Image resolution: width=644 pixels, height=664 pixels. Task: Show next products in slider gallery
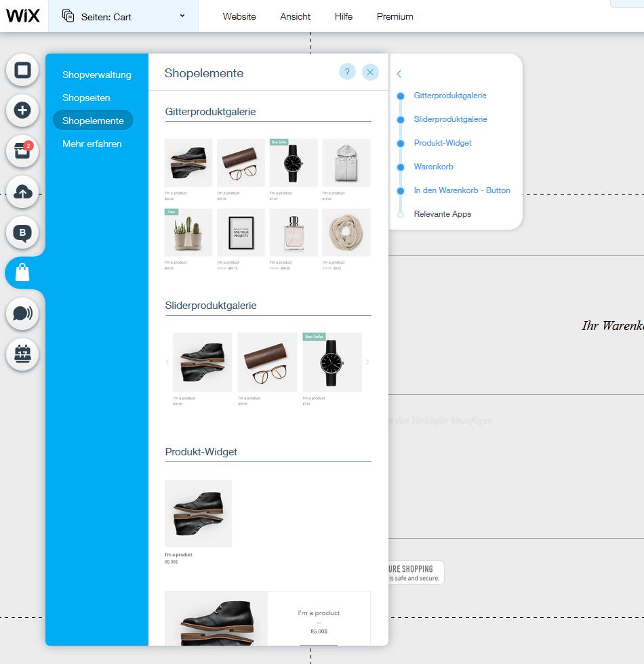pyautogui.click(x=368, y=362)
